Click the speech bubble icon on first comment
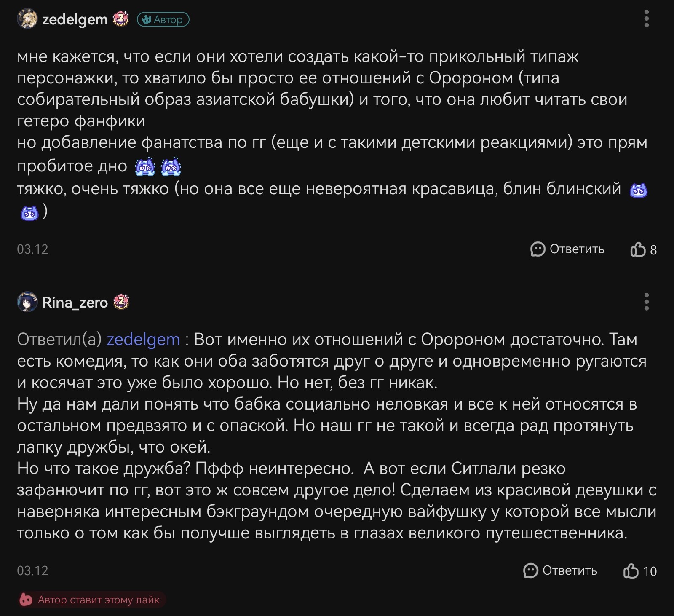This screenshot has width=674, height=616. 538,249
